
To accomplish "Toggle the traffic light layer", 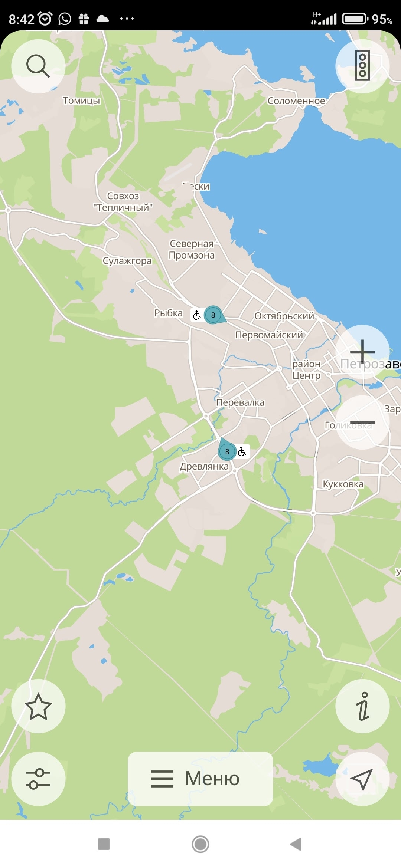I will pos(362,66).
